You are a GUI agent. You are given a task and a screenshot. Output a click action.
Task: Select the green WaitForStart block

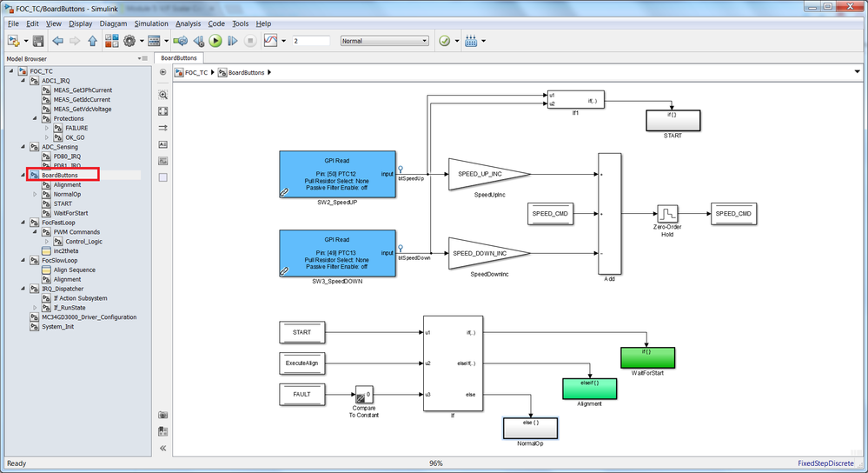647,358
